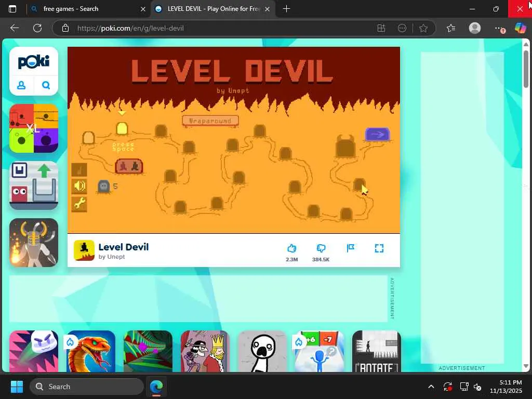Open the screaming stickman game thumbnail
This screenshot has width=532, height=399.
tap(262, 351)
